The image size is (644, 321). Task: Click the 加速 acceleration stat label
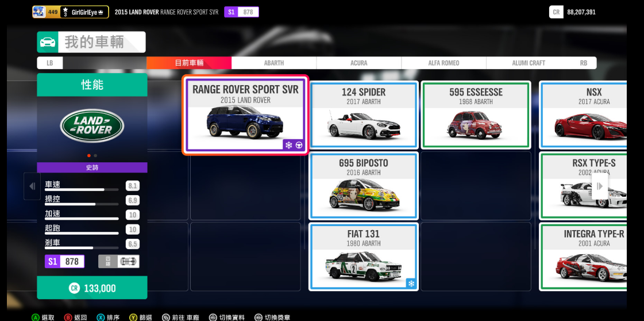click(53, 214)
